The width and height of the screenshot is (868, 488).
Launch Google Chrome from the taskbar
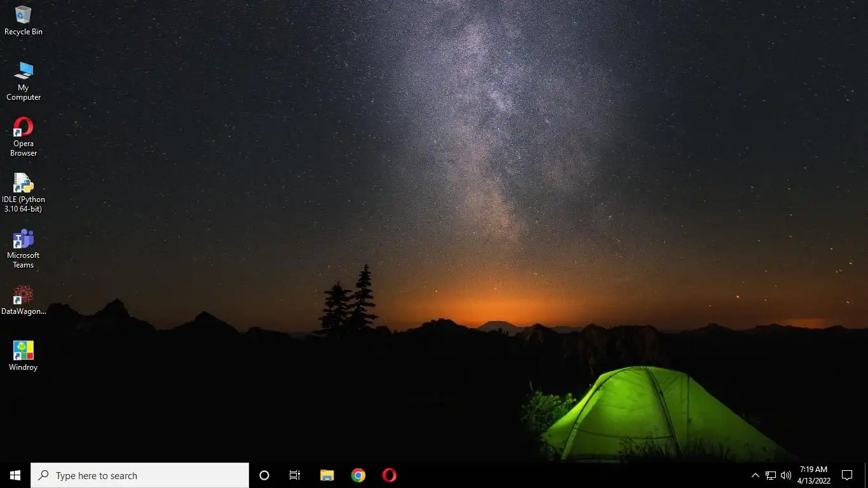(x=358, y=475)
